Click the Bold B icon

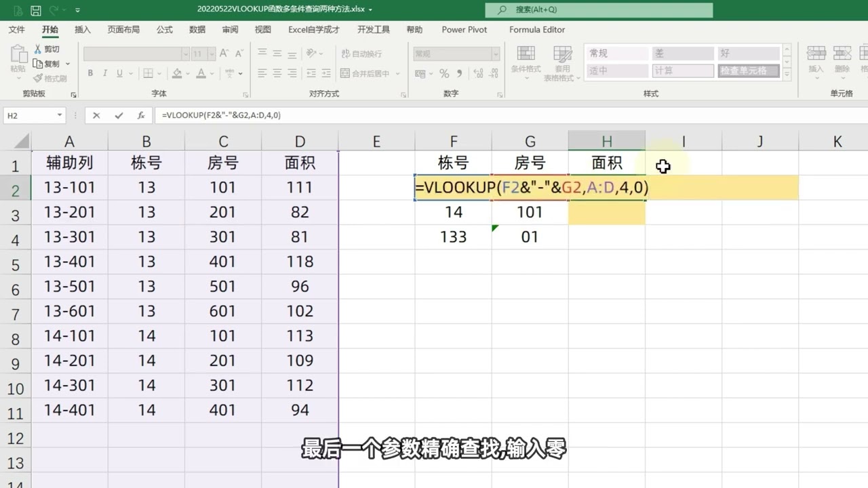(90, 73)
